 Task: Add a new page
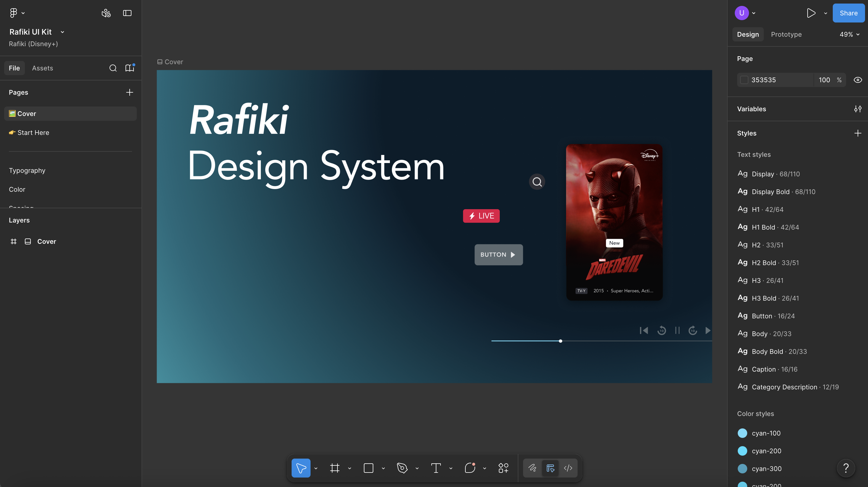point(129,92)
